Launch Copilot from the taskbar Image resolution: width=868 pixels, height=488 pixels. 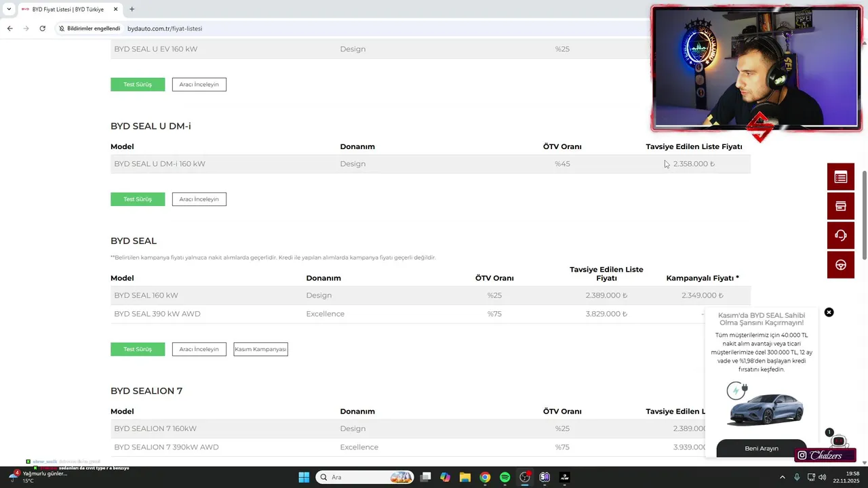coord(445,477)
